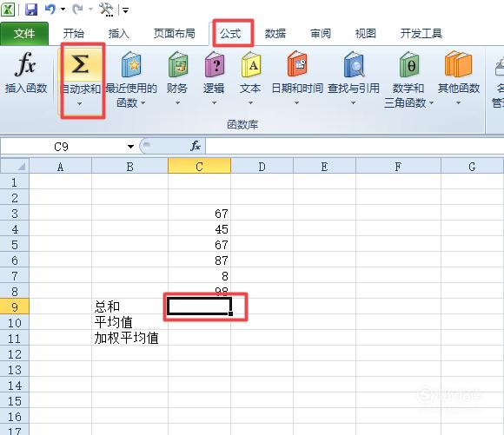The width and height of the screenshot is (504, 435).
Task: Click the tools icon in quick access toolbar
Action: (x=106, y=10)
